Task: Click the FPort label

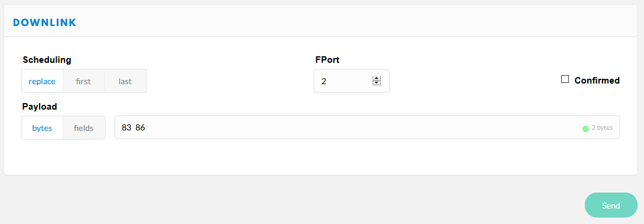Action: (327, 60)
